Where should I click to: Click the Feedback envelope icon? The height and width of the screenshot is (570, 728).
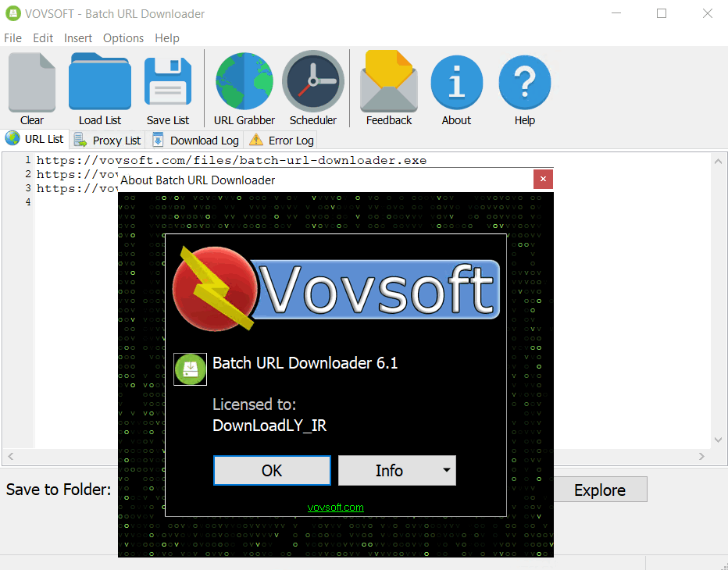pos(389,81)
